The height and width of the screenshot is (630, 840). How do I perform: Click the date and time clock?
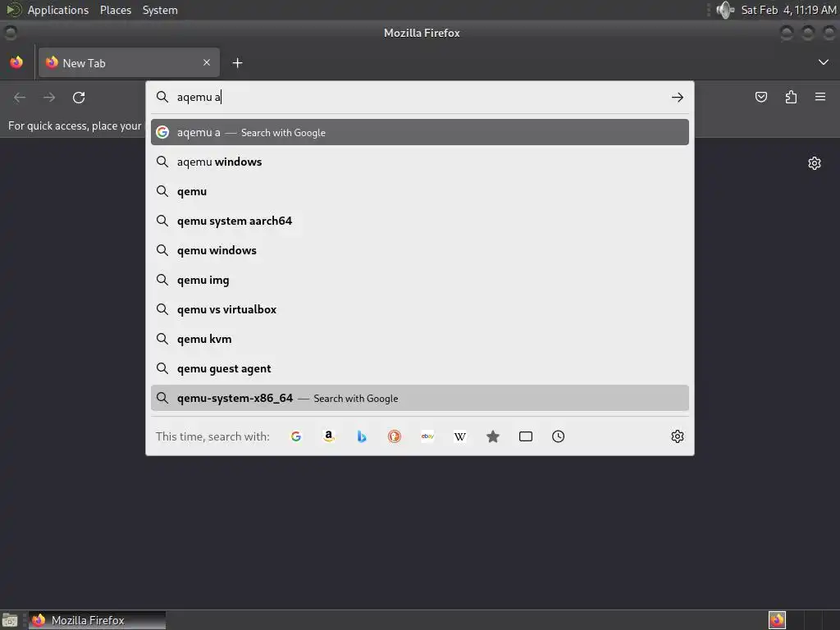click(x=788, y=10)
